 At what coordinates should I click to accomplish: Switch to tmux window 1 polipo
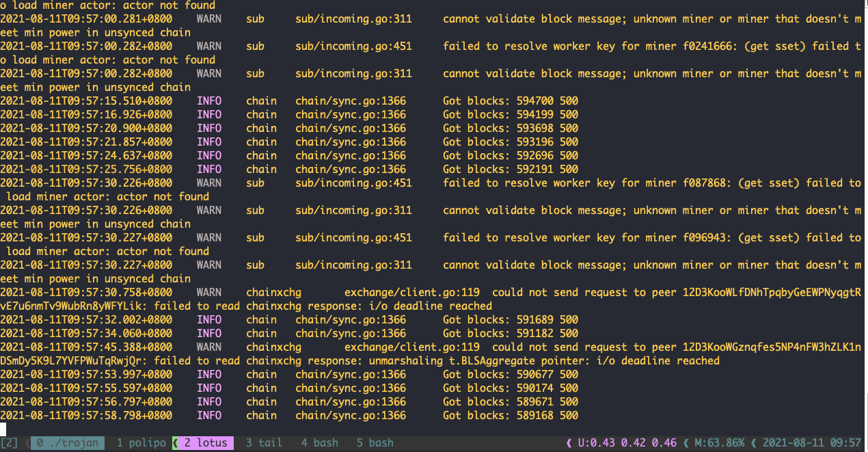click(x=141, y=442)
